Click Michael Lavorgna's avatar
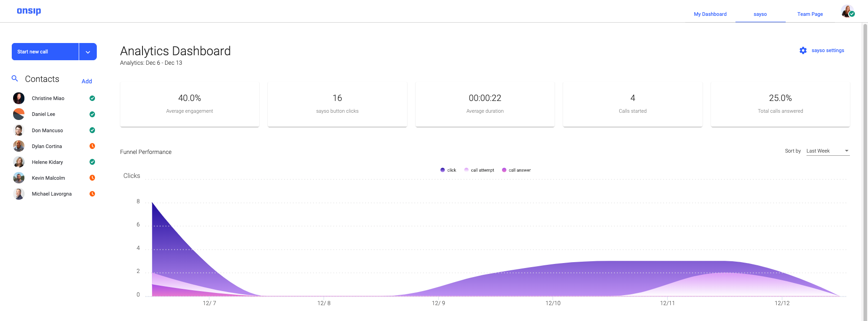The height and width of the screenshot is (321, 868). tap(19, 194)
